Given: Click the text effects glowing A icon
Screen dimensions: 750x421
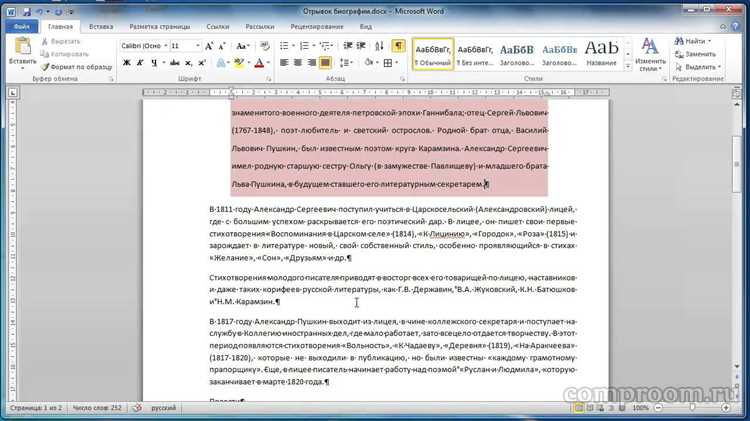Looking at the screenshot, I should pos(221,63).
